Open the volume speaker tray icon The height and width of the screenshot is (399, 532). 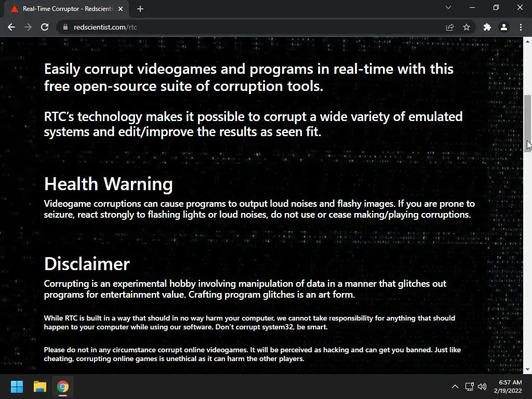coord(482,387)
